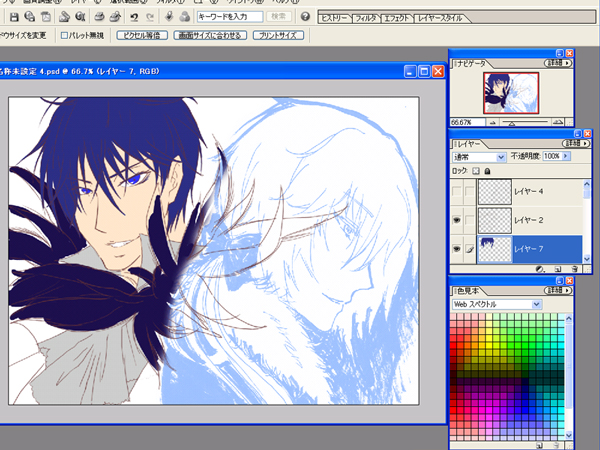Click the Step Forward redo arrow
This screenshot has width=600, height=450.
coord(150,17)
